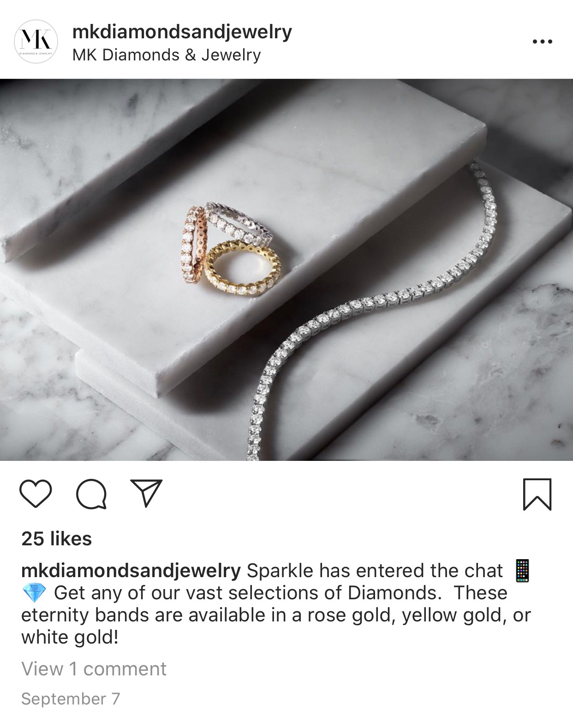This screenshot has height=728, width=573.
Task: View the 25 likes list
Action: (57, 539)
